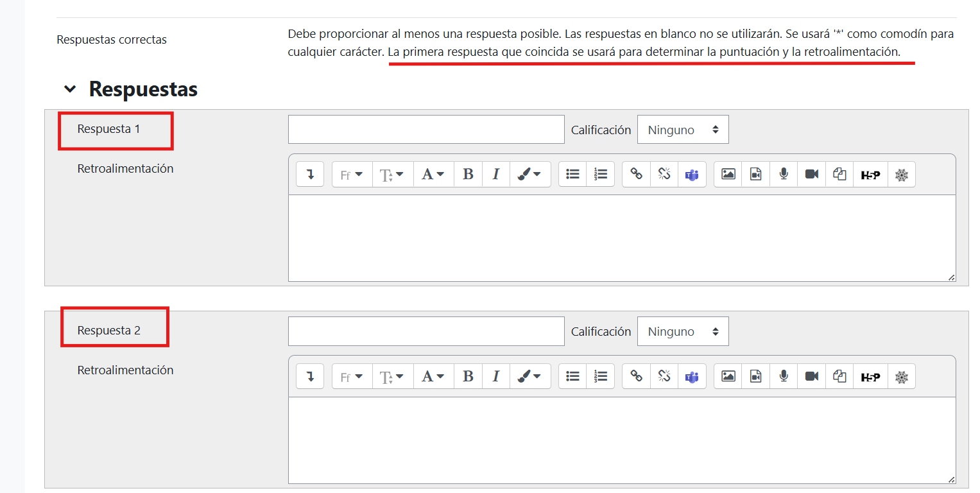Open font family menu in Respuesta 2 editor
The height and width of the screenshot is (493, 980).
click(352, 376)
